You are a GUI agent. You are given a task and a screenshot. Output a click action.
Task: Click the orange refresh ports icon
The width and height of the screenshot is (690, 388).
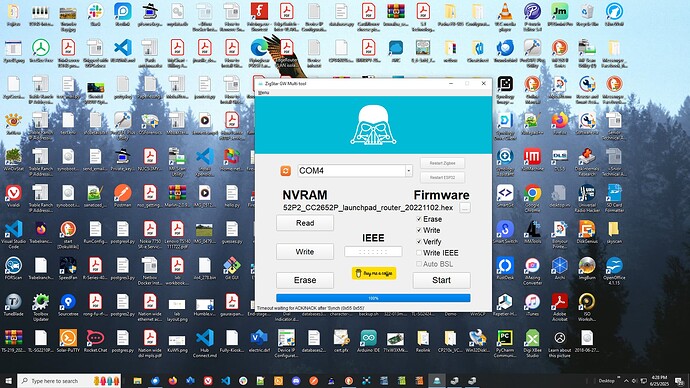(286, 171)
